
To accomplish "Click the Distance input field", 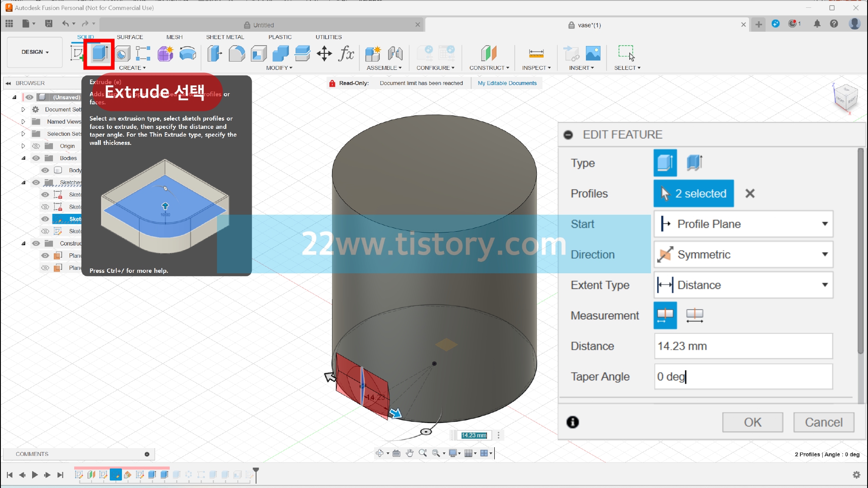I will pos(743,346).
